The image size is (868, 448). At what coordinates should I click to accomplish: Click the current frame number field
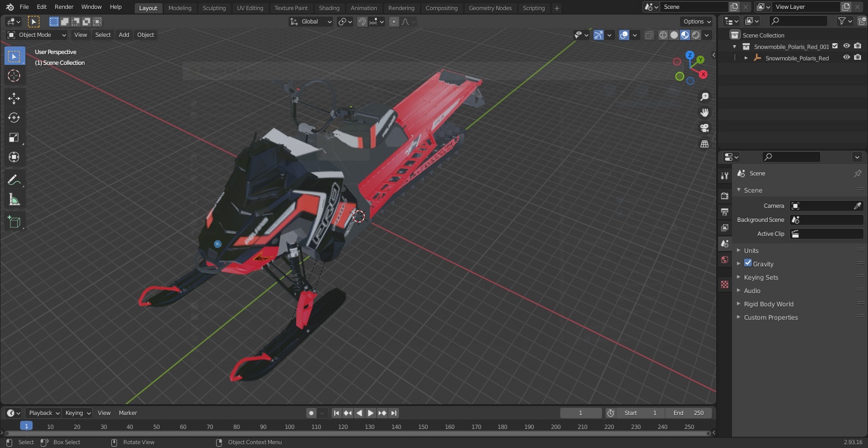pos(581,413)
